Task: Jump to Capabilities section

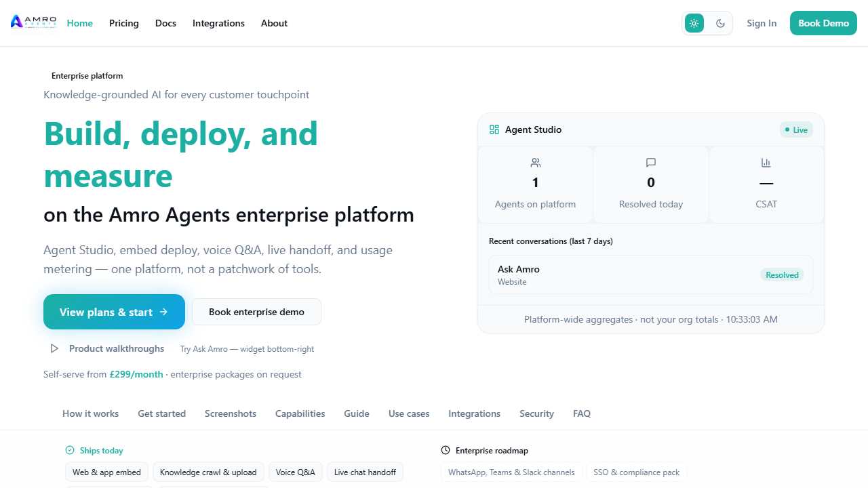Action: click(300, 413)
